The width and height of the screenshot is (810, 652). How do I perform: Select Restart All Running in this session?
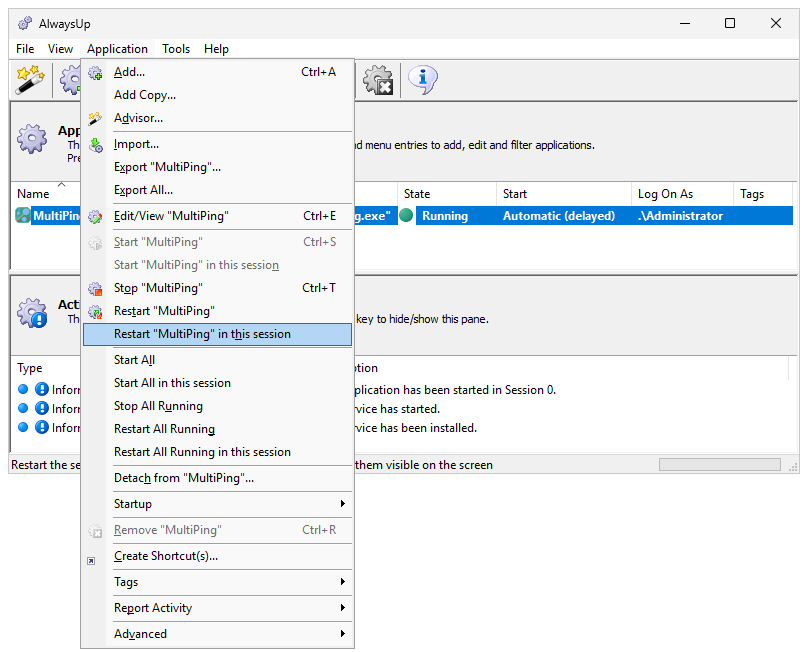pos(217,453)
